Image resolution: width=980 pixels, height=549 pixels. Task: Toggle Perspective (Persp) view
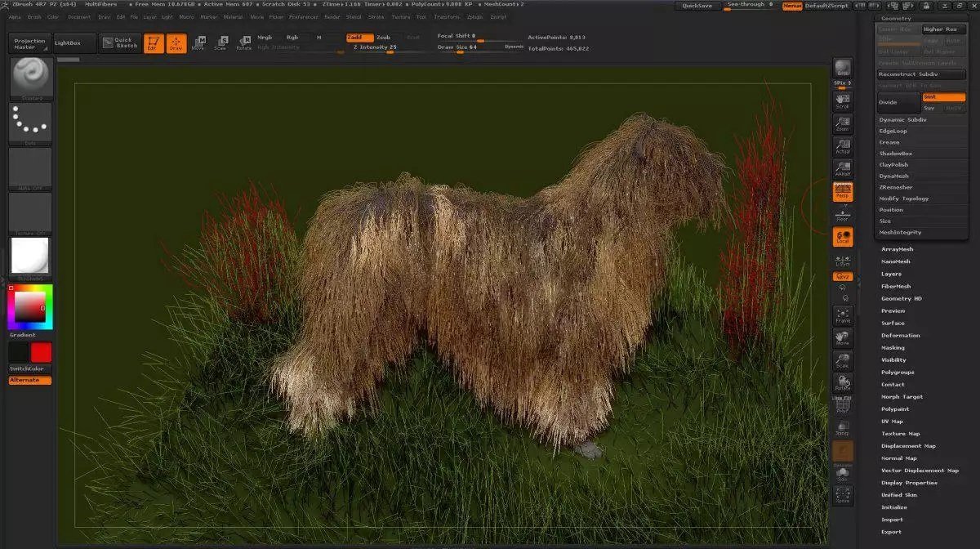(843, 192)
